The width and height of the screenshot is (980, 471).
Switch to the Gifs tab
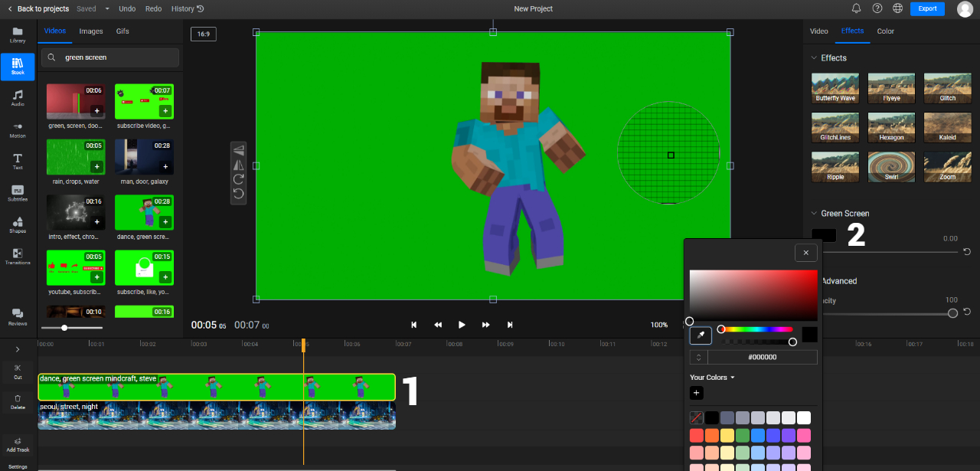[122, 31]
